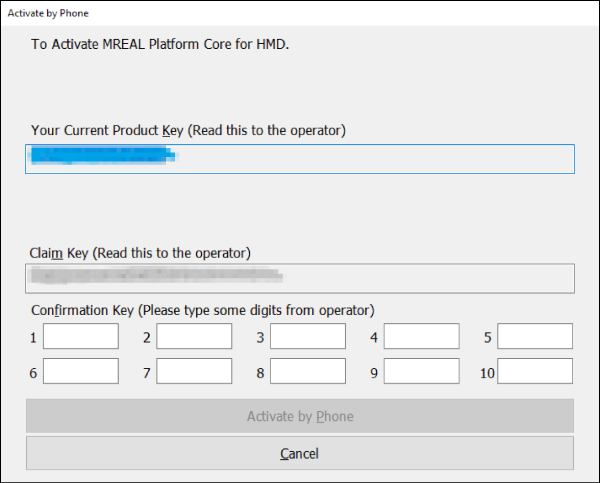
Task: Focus Confirmation Key box 10
Action: tap(535, 371)
